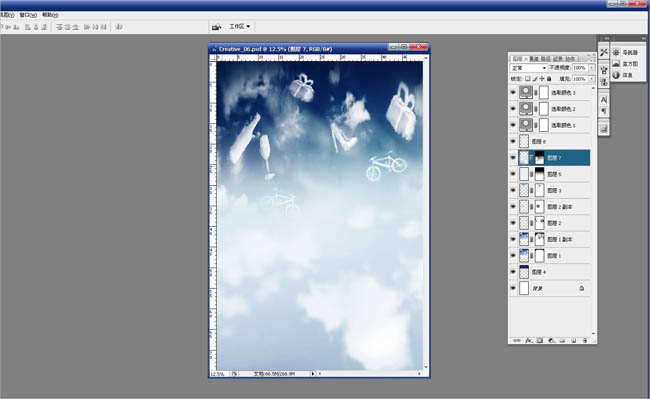The height and width of the screenshot is (399, 650).
Task: Open the 直方图 histogram panel button
Action: tap(626, 64)
